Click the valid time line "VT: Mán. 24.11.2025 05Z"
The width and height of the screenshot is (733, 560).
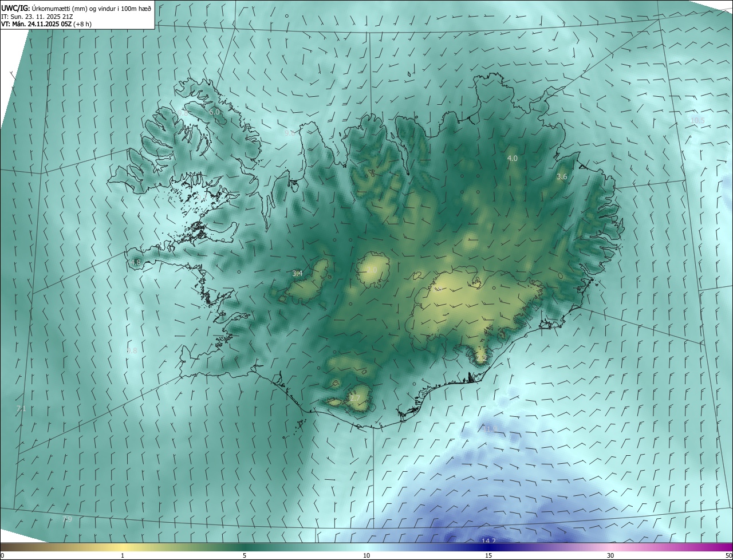36,24
